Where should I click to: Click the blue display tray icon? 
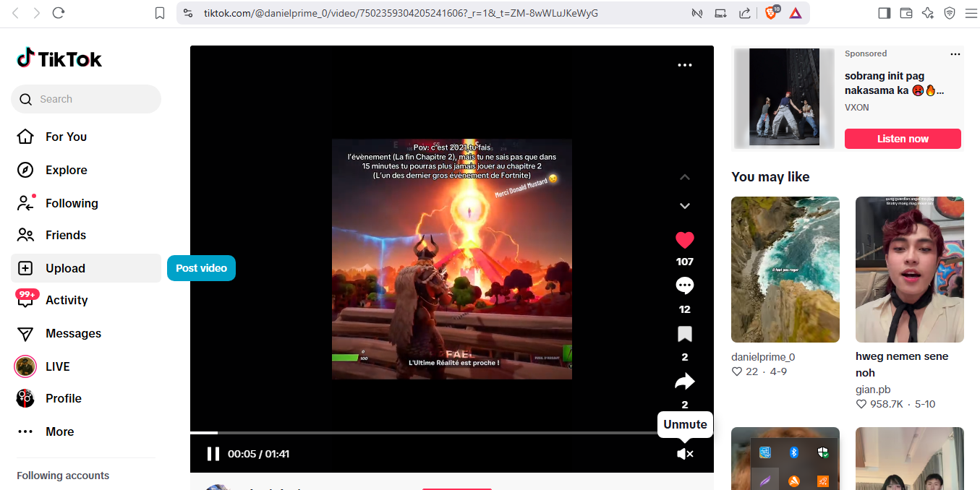point(765,452)
